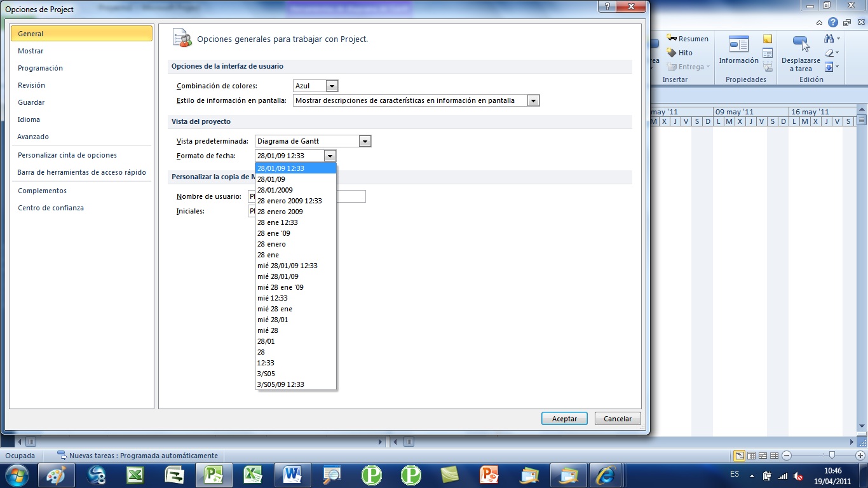Click the Cancelar button
Viewport: 868px width, 488px height.
(x=618, y=419)
